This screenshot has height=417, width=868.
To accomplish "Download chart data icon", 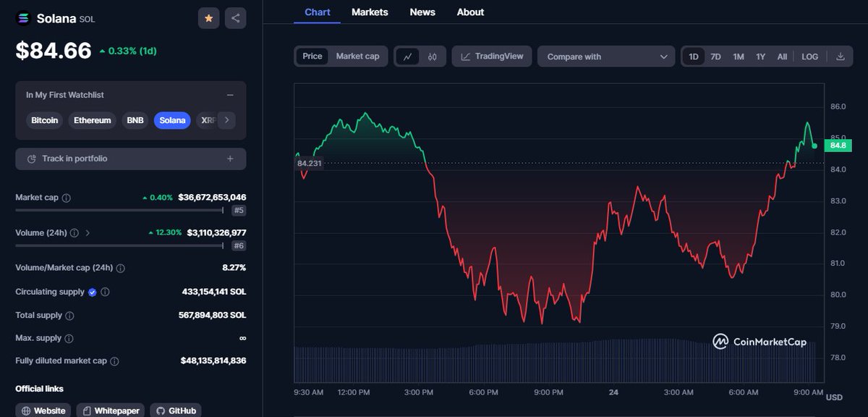I will 840,56.
